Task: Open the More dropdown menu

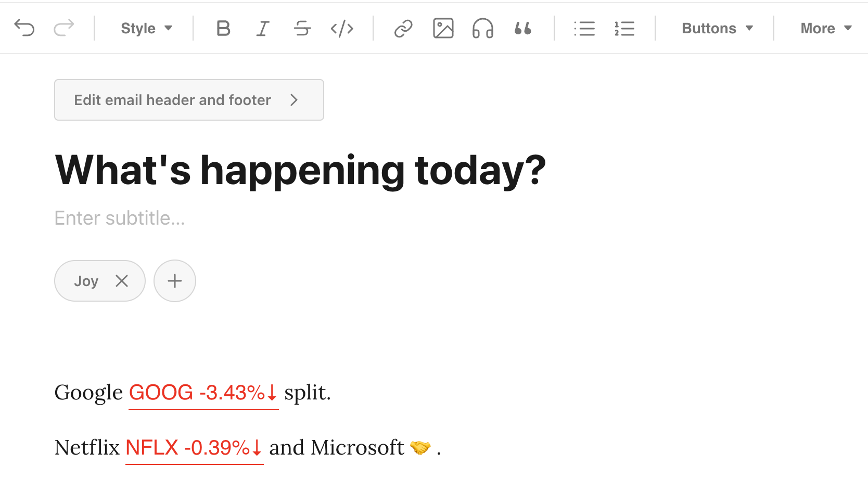Action: point(826,28)
